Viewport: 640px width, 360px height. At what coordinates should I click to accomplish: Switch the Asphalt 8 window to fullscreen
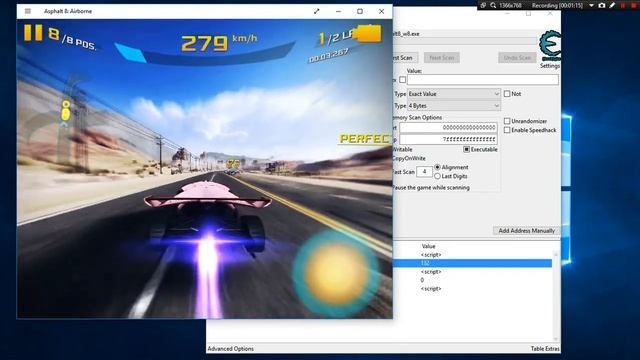[316, 11]
